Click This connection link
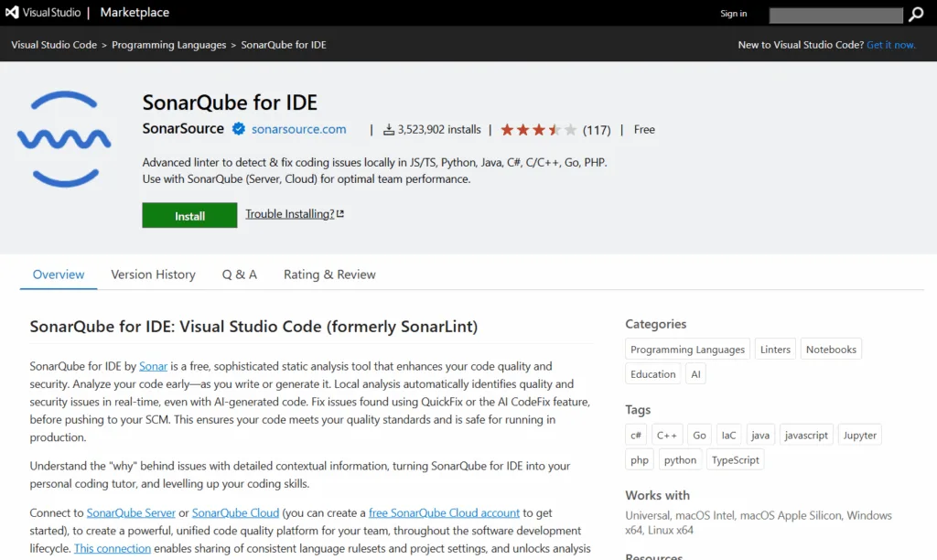 click(x=113, y=548)
